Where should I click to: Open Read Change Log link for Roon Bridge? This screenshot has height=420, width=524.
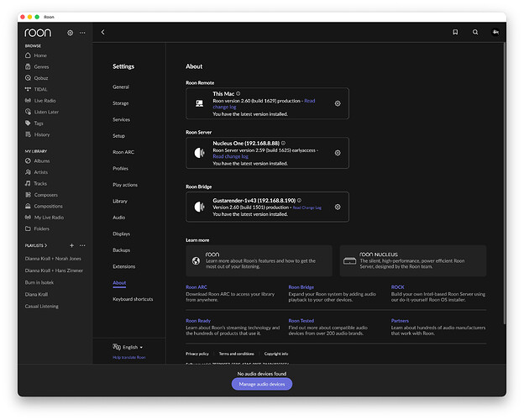pyautogui.click(x=307, y=207)
